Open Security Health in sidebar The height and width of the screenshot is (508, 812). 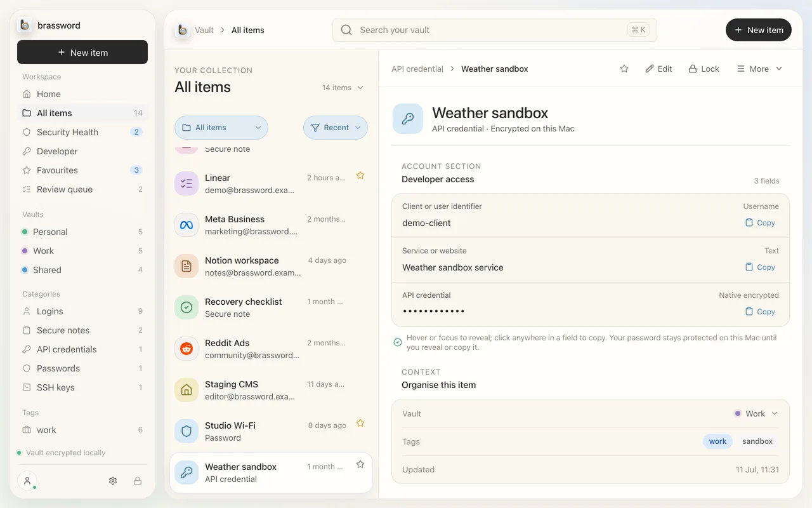(82, 132)
